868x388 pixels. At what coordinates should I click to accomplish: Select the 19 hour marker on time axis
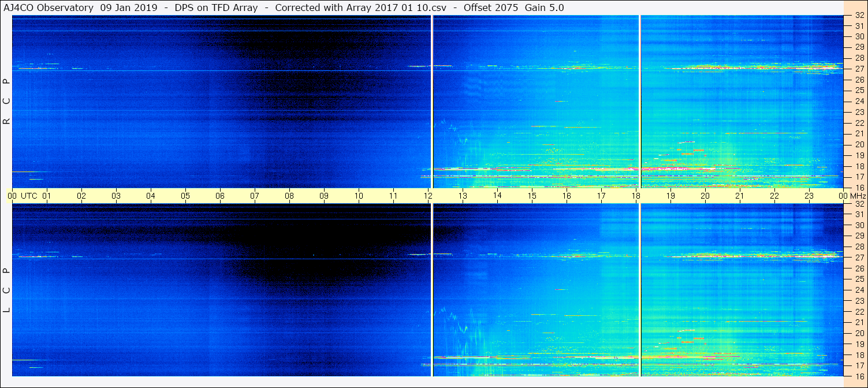[x=670, y=196]
